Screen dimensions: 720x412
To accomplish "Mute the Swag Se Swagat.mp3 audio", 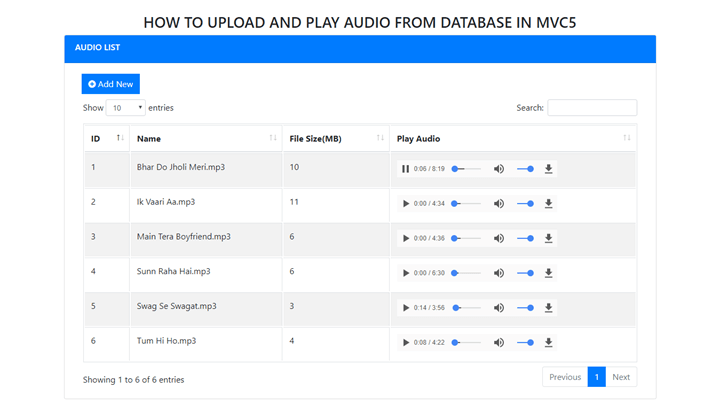I will [499, 308].
